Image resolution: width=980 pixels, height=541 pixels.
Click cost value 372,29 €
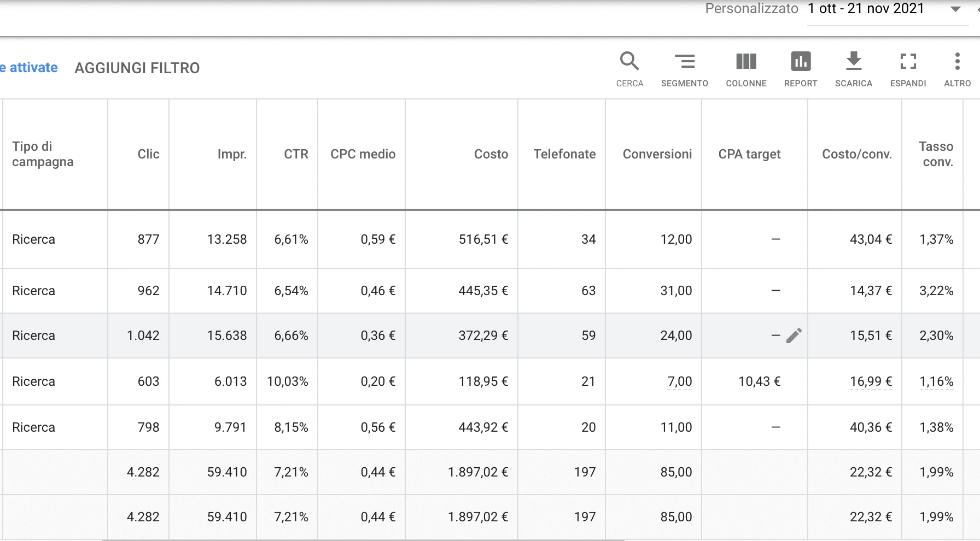point(483,336)
